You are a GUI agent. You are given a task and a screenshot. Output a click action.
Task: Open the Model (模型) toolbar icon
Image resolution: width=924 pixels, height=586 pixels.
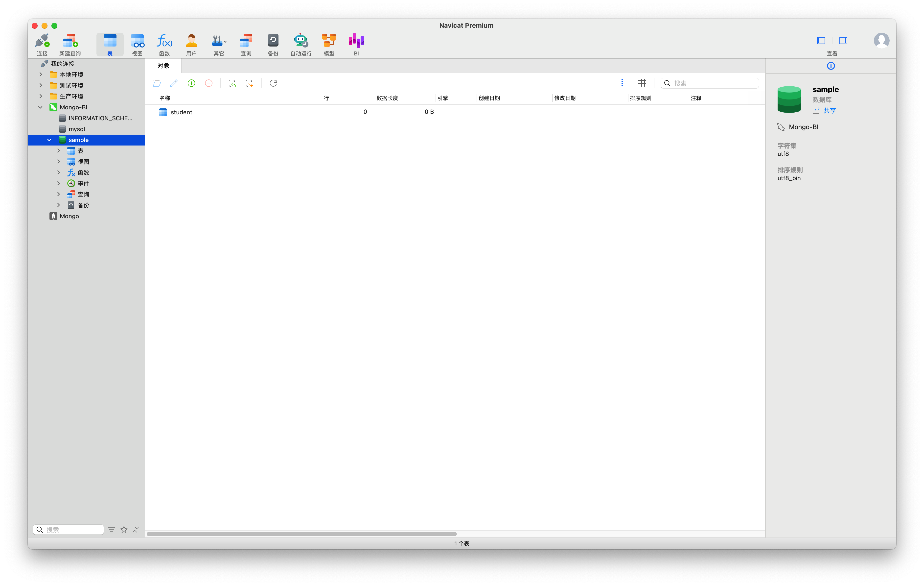(329, 44)
